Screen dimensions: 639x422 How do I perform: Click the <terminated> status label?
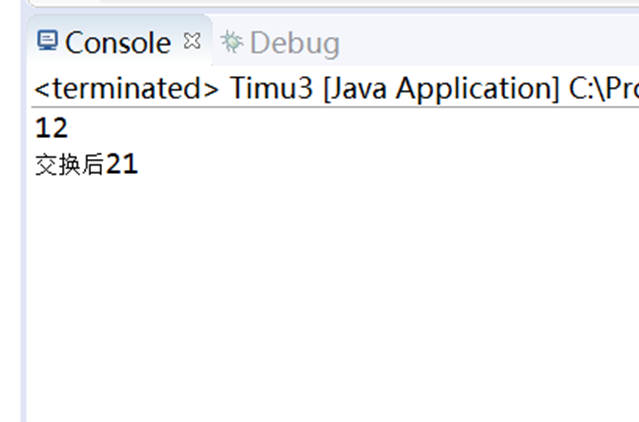click(x=126, y=88)
